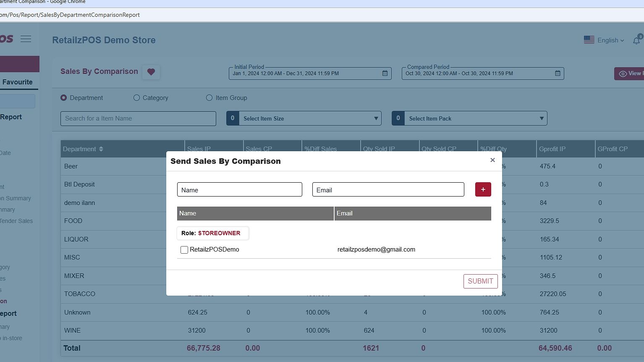
Task: Switch to the Favourite tab
Action: [17, 82]
